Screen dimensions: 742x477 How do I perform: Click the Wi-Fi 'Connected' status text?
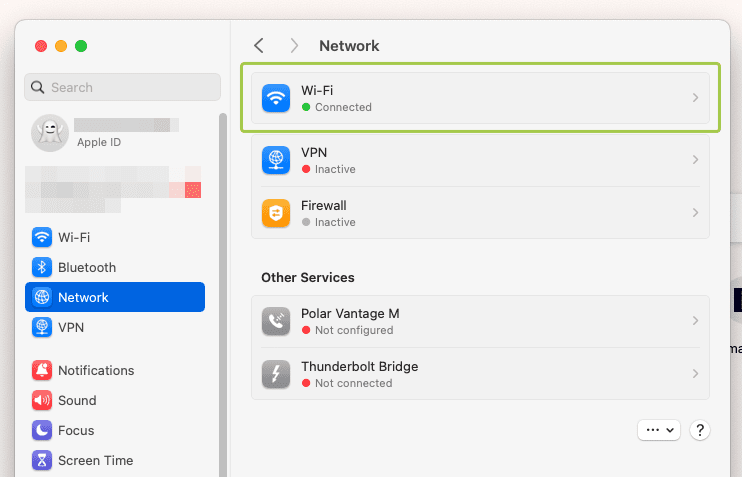click(344, 107)
